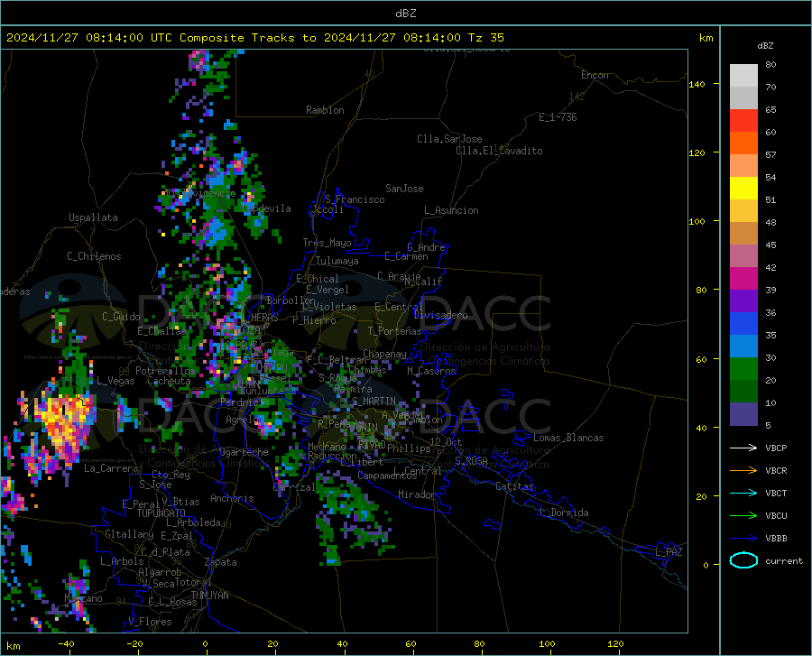Click the C_Guido place label

(x=121, y=317)
